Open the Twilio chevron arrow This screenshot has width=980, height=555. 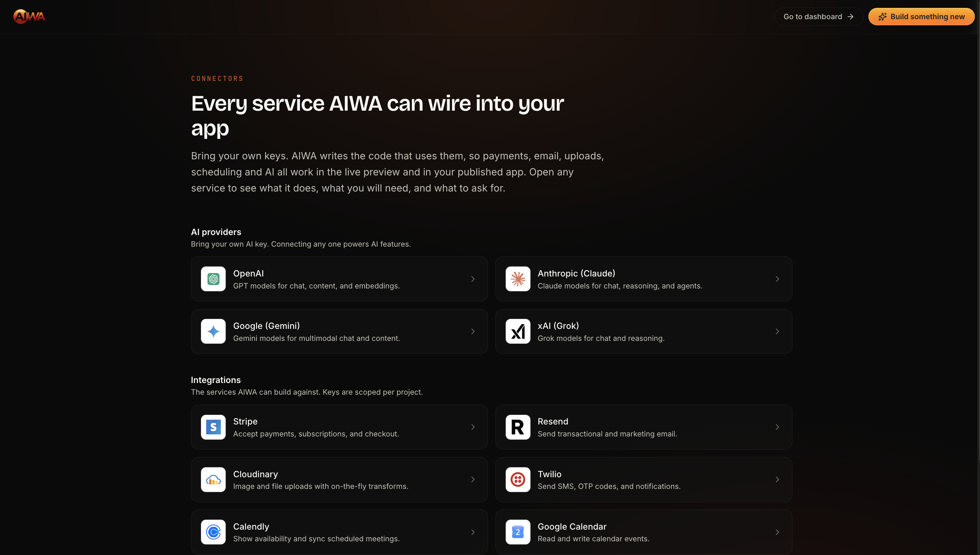pos(777,480)
